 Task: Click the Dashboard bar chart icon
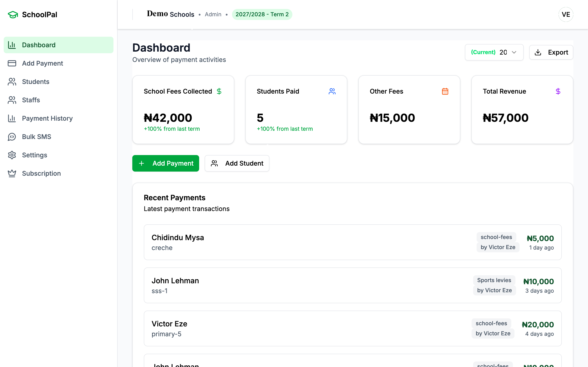(x=12, y=45)
